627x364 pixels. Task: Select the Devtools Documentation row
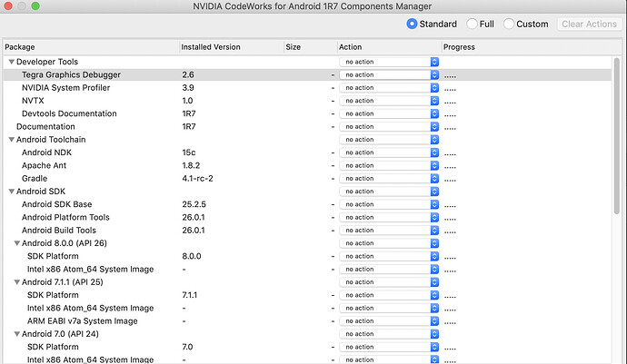[307, 113]
